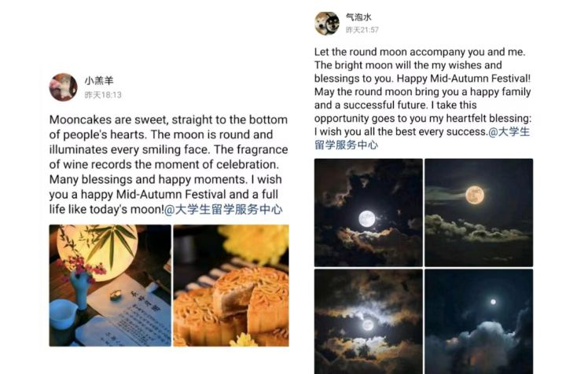Select the "Let the round moon" post text

pyautogui.click(x=421, y=92)
